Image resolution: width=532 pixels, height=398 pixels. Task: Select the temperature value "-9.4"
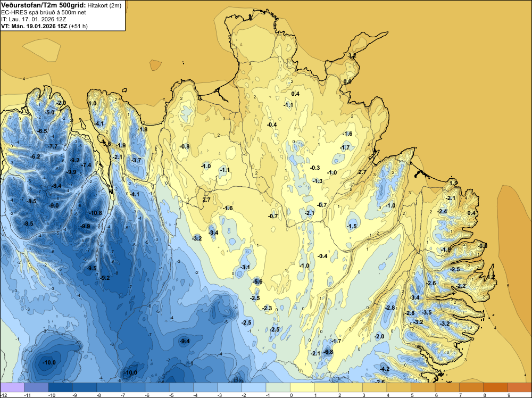click(x=185, y=342)
